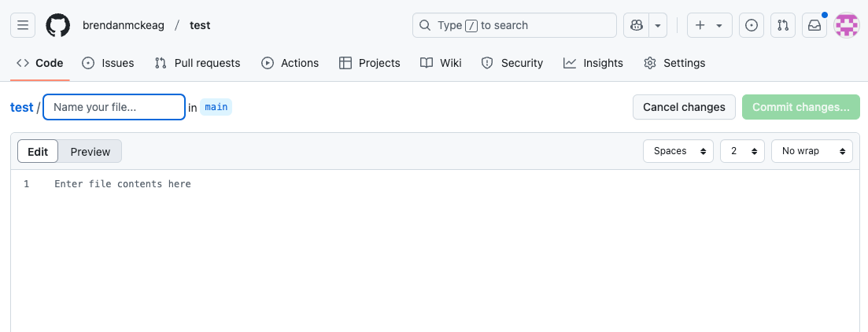
Task: Open the Spaces indent mode dropdown
Action: point(678,151)
